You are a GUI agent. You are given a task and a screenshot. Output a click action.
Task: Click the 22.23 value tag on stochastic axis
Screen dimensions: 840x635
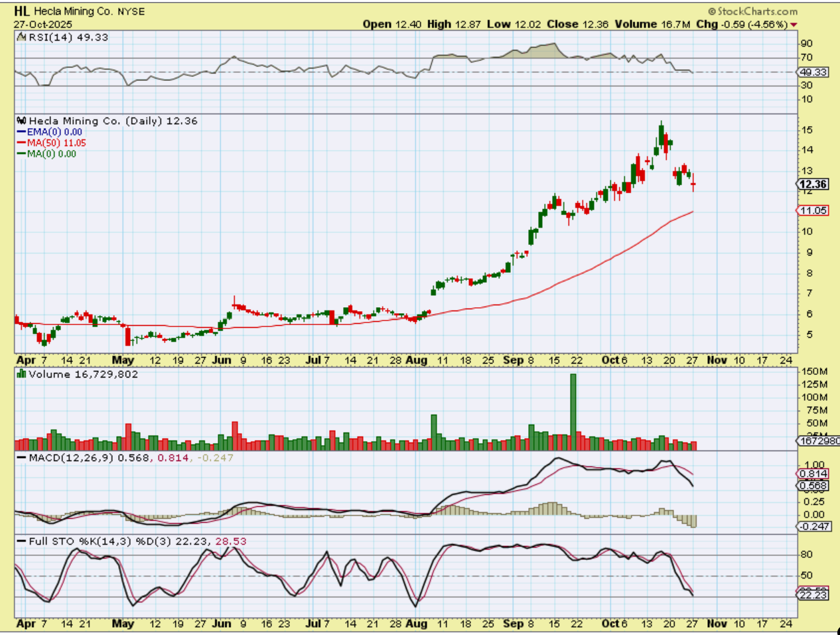coord(813,595)
